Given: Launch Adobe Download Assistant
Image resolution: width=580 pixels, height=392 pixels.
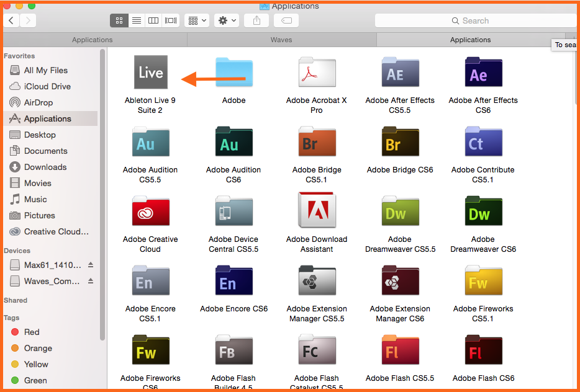Looking at the screenshot, I should coord(317,211).
